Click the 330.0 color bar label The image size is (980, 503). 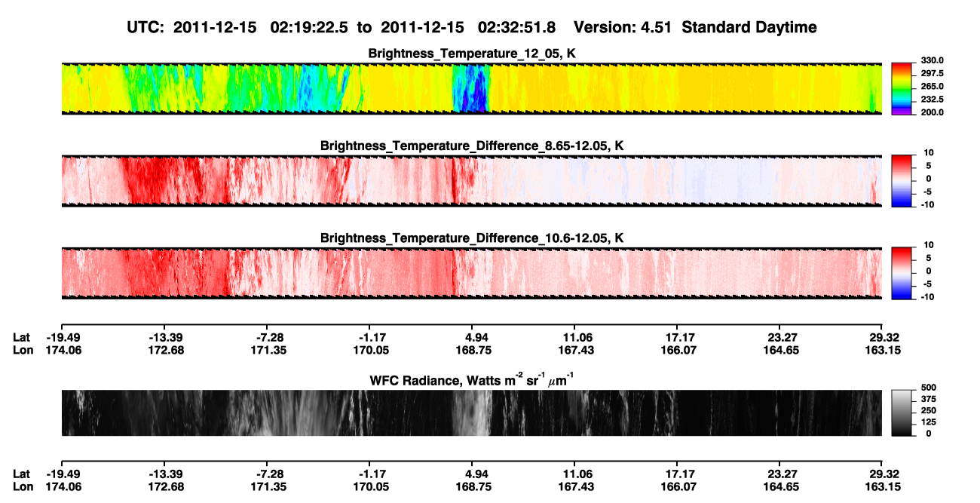[931, 61]
